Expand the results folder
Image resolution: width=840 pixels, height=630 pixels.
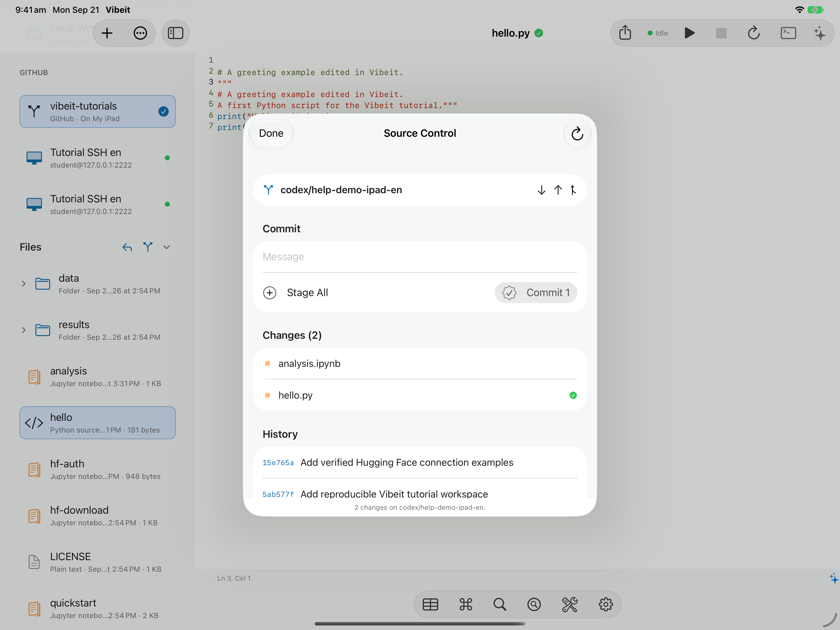click(24, 330)
